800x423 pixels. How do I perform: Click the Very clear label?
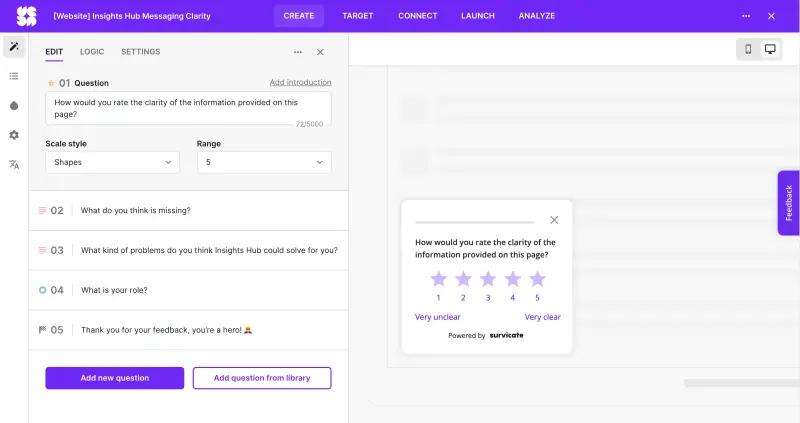(542, 317)
